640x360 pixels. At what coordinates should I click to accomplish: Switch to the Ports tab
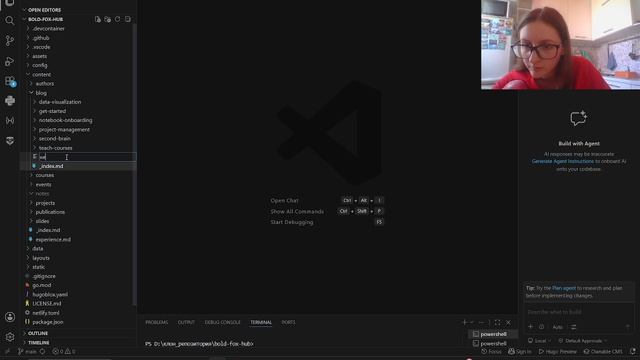(x=288, y=322)
